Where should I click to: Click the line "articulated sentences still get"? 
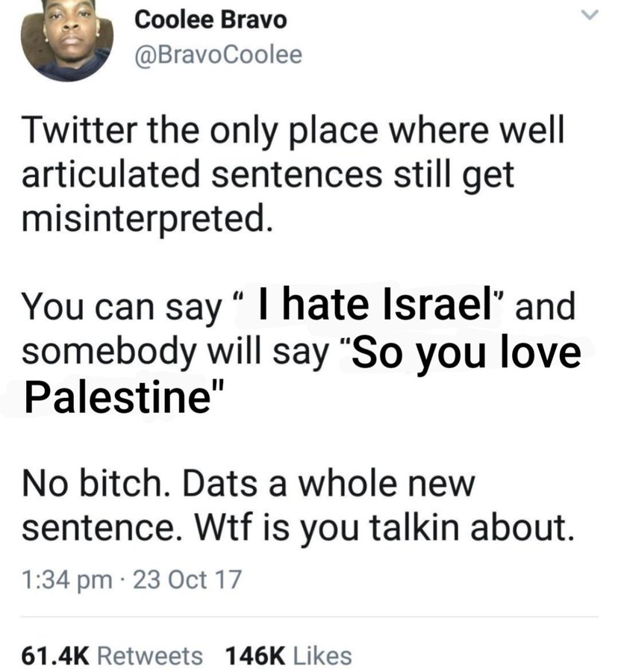[x=269, y=175]
